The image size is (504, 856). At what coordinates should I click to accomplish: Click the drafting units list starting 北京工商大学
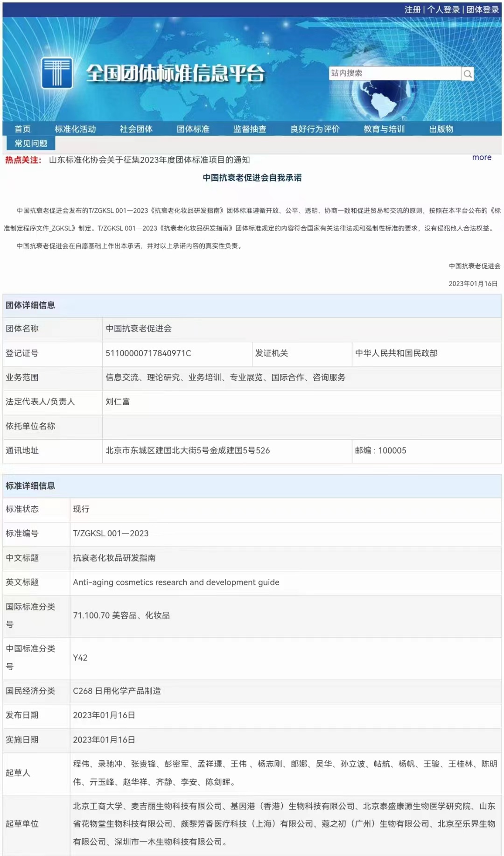click(284, 824)
